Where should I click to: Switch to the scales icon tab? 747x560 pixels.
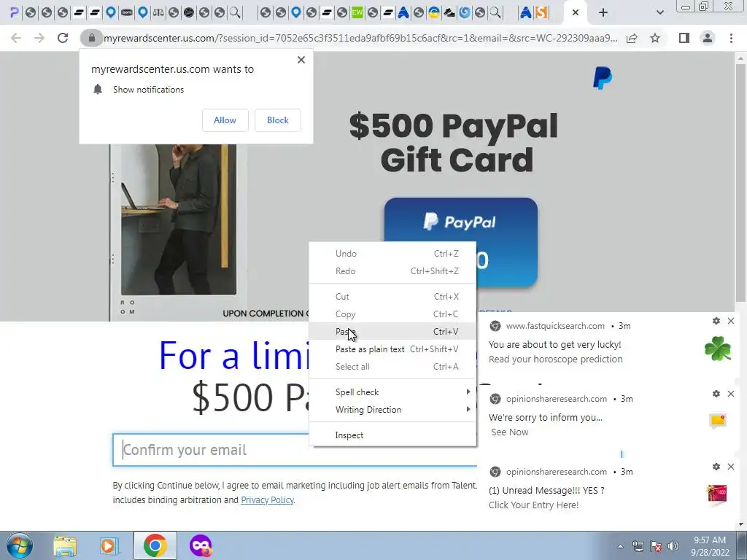click(158, 12)
